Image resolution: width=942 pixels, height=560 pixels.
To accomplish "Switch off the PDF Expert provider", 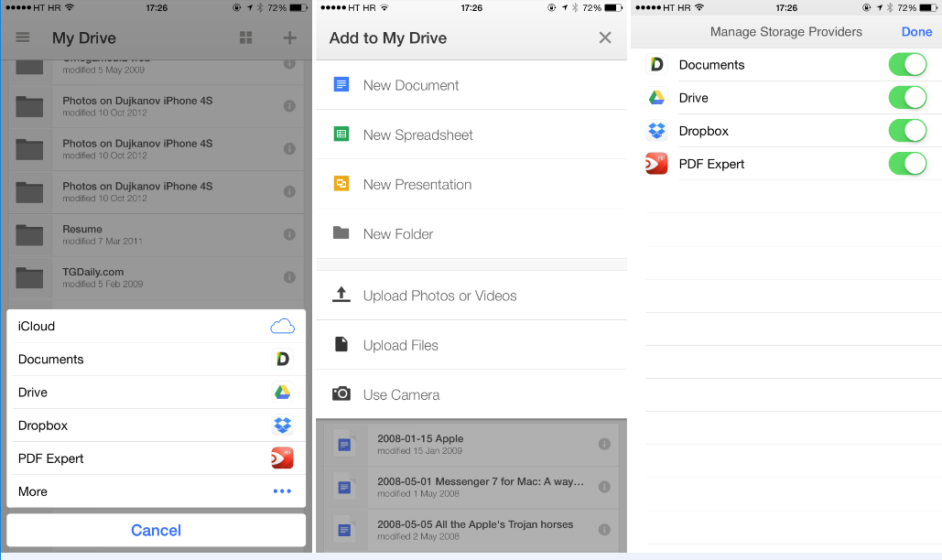I will [x=908, y=163].
